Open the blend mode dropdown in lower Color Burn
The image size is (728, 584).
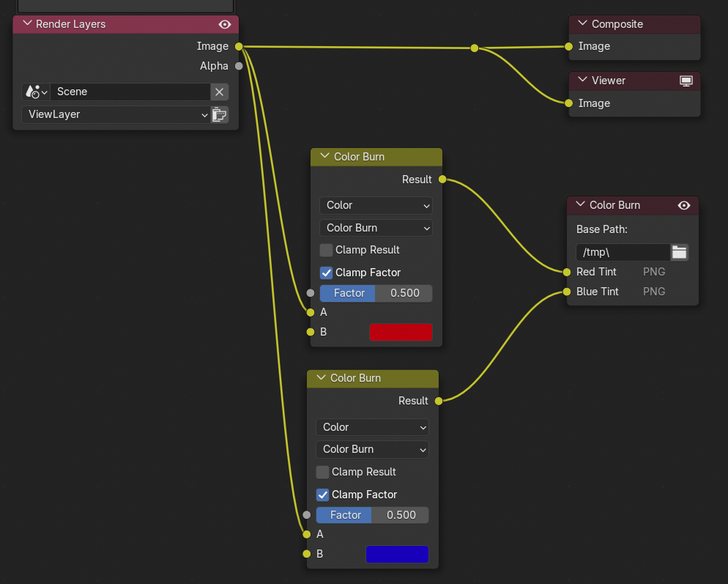tap(372, 449)
